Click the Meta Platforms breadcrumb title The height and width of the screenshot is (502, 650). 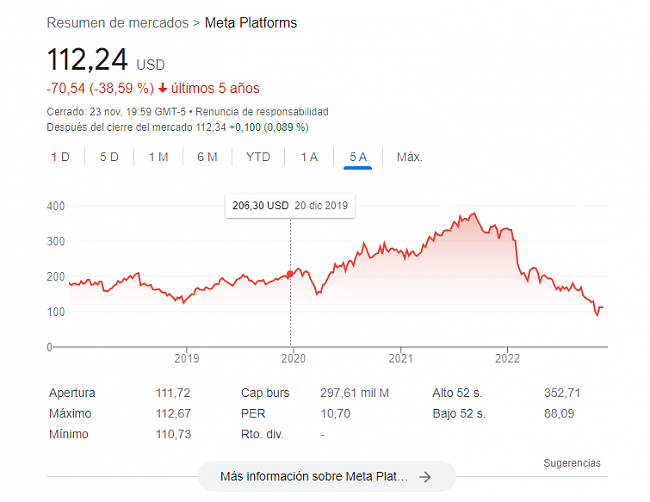point(251,23)
